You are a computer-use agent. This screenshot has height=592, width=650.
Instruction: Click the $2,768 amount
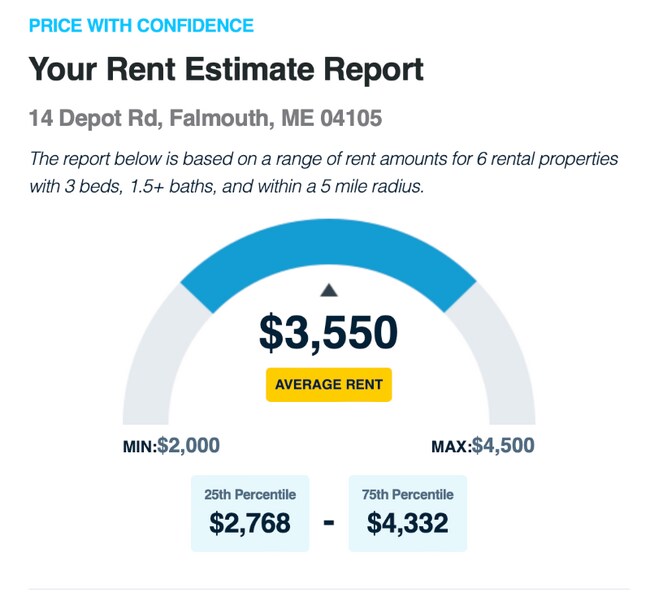pyautogui.click(x=250, y=523)
